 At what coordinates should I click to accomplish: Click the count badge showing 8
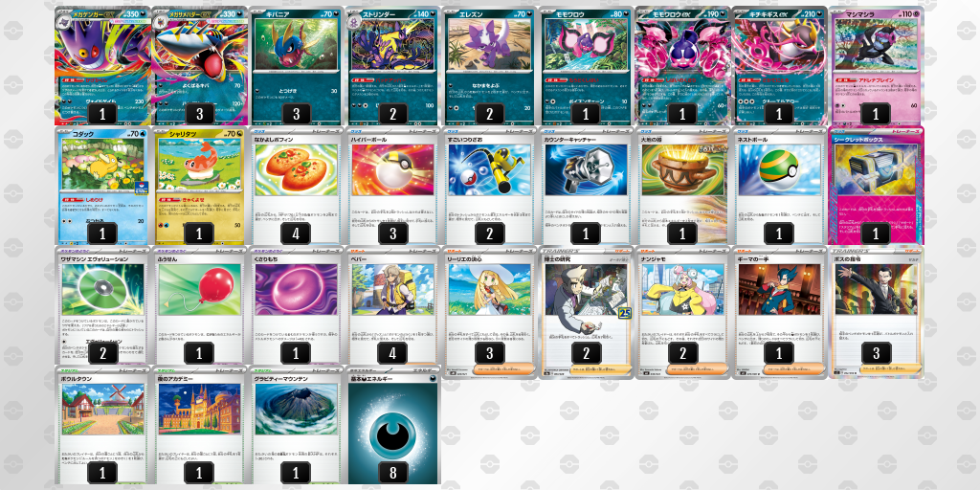[x=392, y=473]
